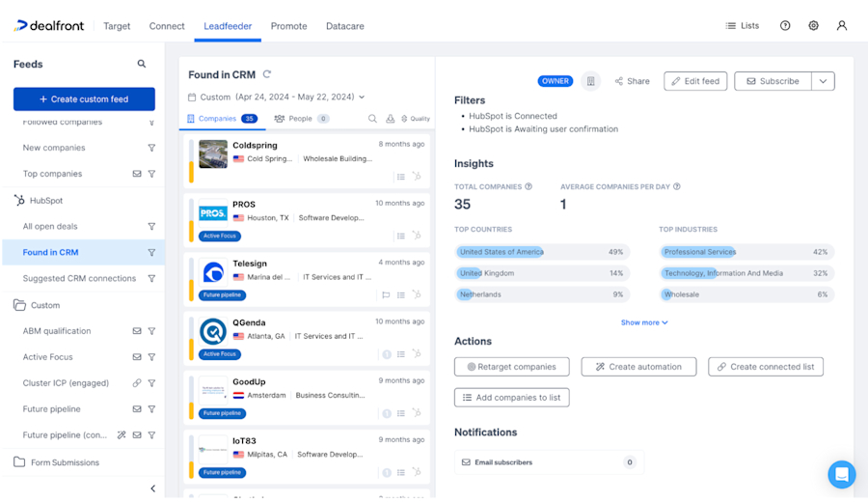The height and width of the screenshot is (502, 868).
Task: Click the Subscribe button
Action: coord(773,81)
